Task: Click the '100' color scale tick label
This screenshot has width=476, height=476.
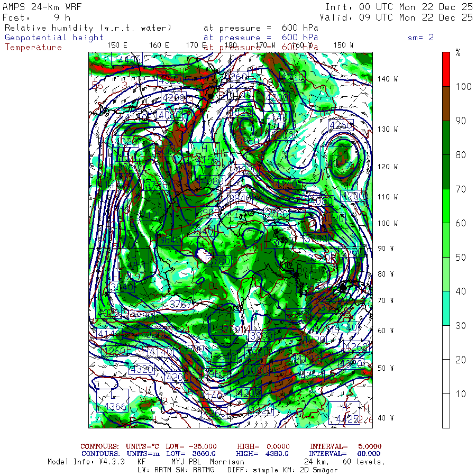Action: click(x=463, y=87)
